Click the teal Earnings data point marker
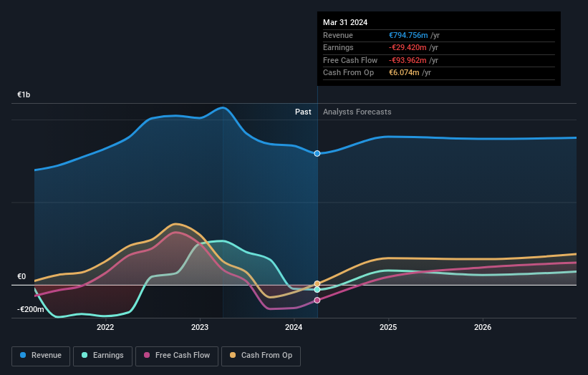Viewport: 588px width, 375px height. 317,290
